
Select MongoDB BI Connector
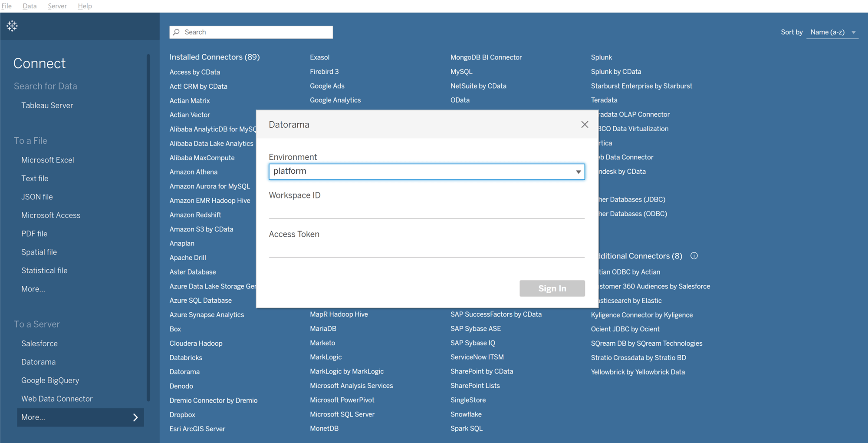coord(486,57)
